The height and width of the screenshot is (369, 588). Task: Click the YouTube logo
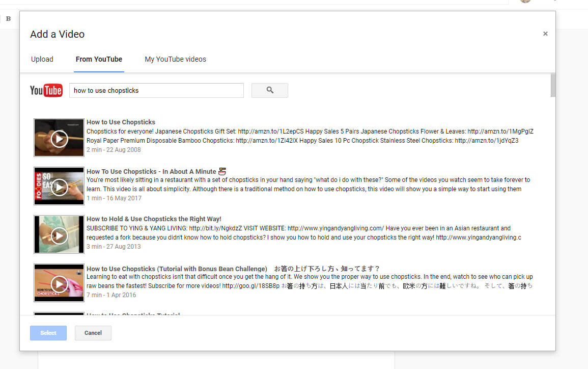coord(46,91)
